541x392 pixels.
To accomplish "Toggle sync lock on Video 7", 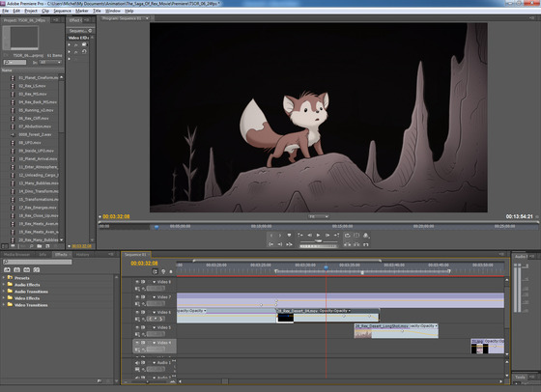I will [x=143, y=296].
